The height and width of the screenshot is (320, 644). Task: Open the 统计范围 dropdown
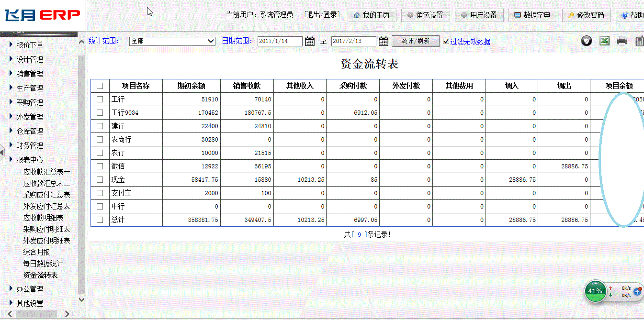tap(172, 41)
